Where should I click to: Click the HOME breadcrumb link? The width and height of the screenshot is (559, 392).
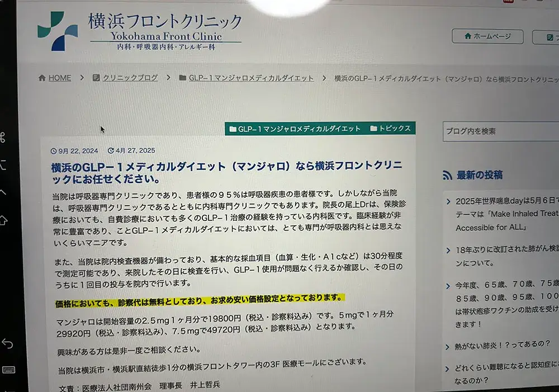60,78
